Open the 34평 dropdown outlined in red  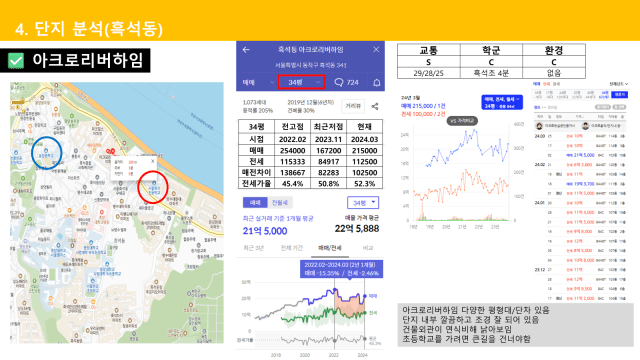click(301, 82)
